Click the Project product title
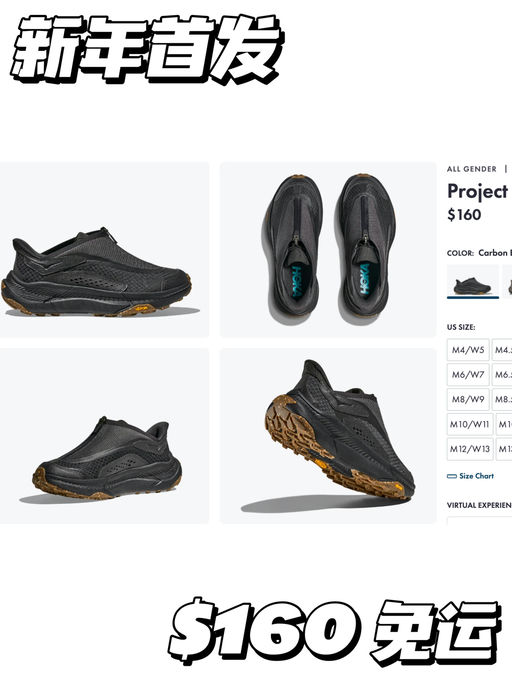The image size is (512, 682). tap(478, 192)
